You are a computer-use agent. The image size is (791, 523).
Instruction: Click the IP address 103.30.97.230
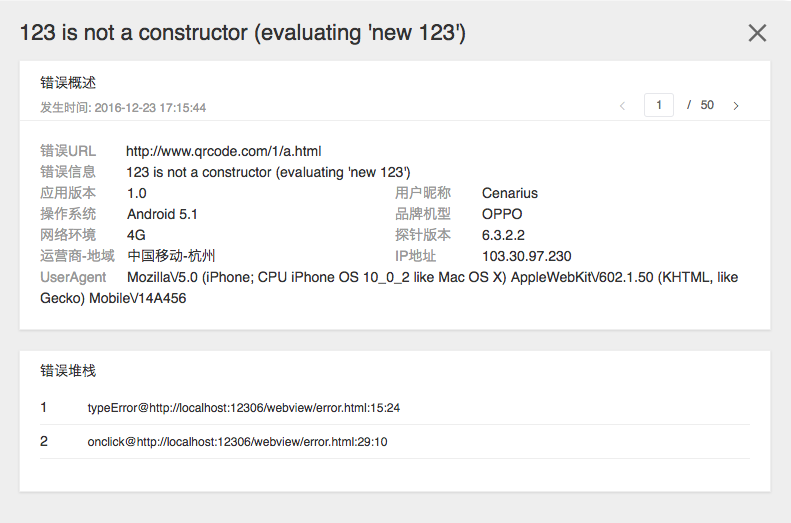coord(526,256)
